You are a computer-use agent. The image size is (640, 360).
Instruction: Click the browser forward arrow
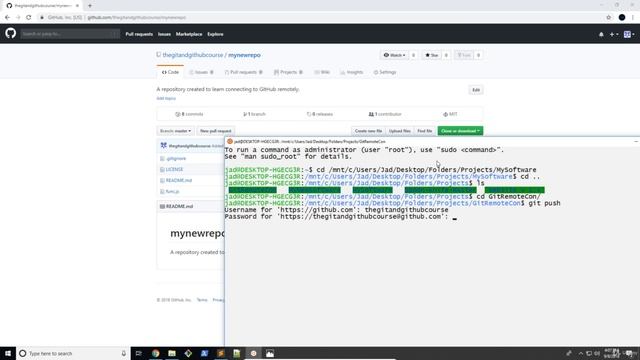[x=18, y=18]
